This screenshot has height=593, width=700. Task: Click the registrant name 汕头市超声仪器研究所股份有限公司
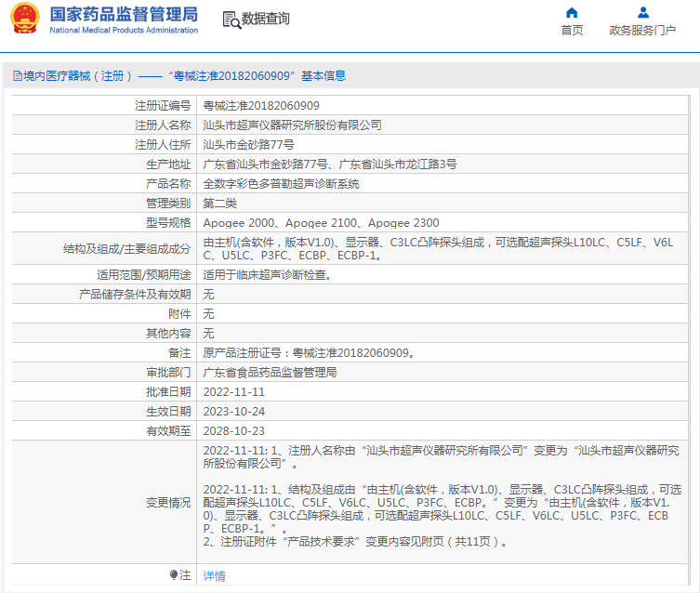[x=293, y=125]
